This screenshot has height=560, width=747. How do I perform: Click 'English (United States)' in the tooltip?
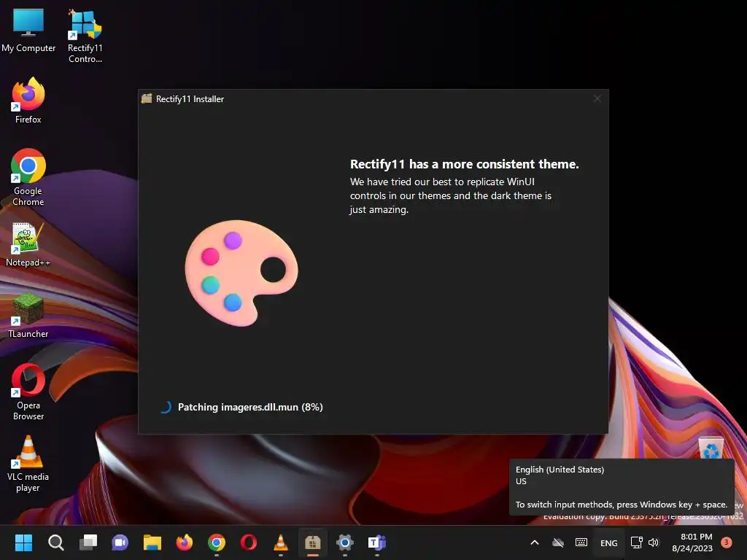(560, 470)
